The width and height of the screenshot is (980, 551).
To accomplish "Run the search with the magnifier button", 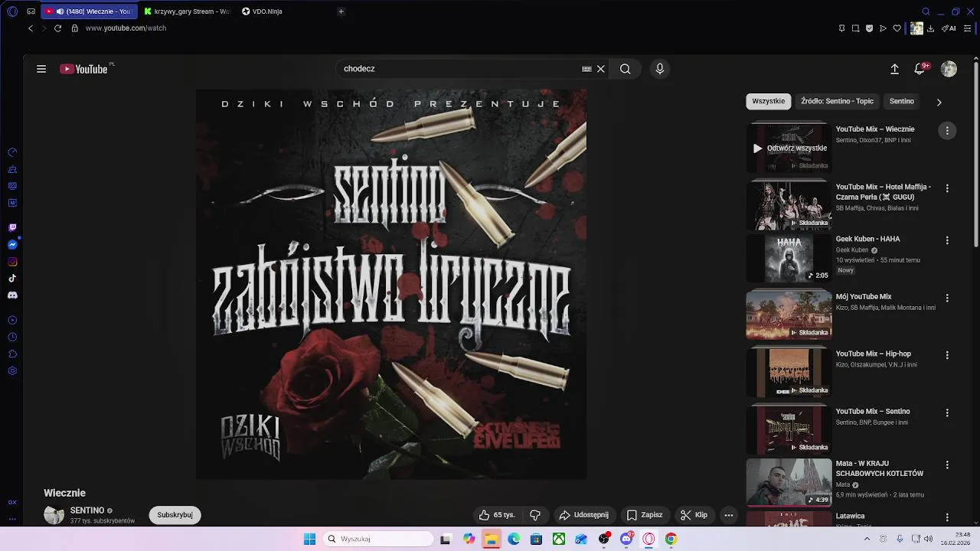I will click(x=626, y=69).
